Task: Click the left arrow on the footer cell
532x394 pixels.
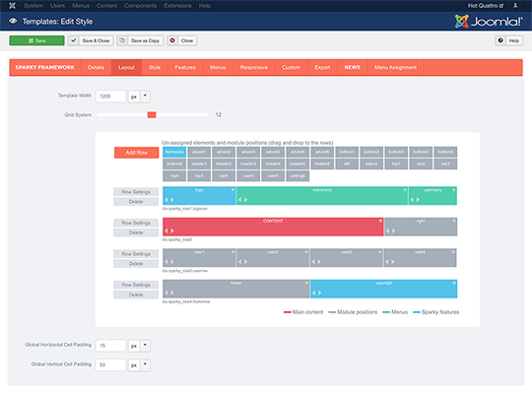Action: coord(166,293)
